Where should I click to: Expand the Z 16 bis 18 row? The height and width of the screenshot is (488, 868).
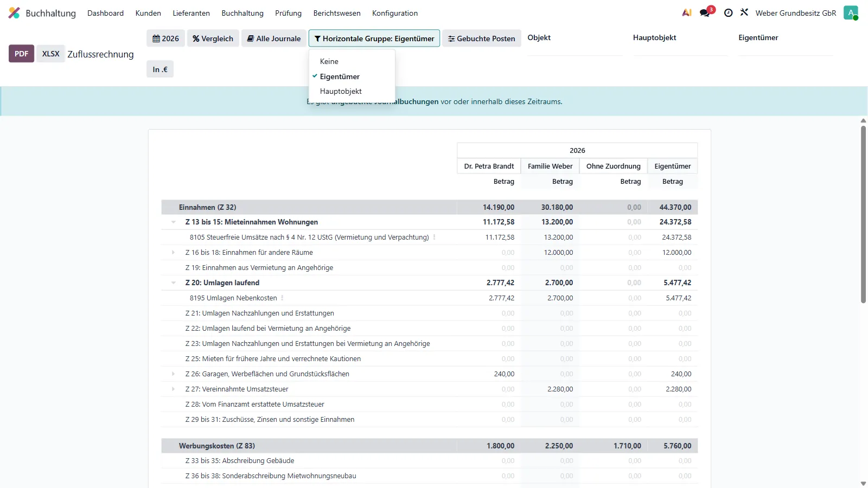click(x=174, y=252)
